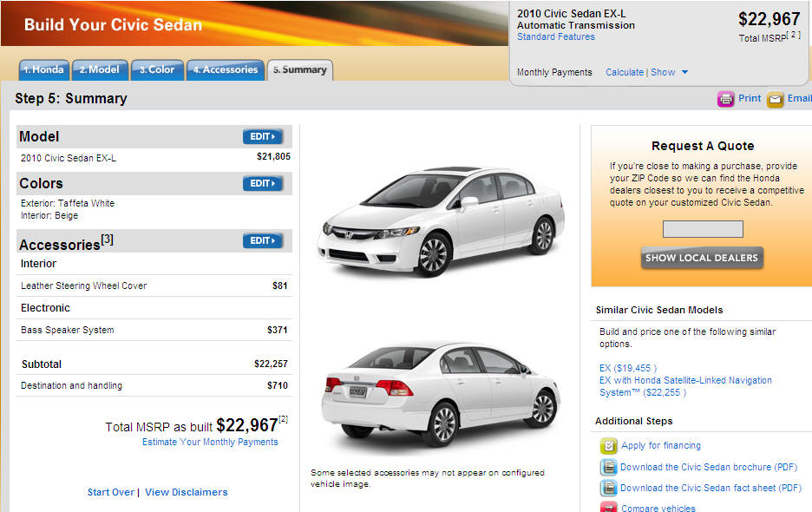Edit the Model section
The image size is (812, 512).
(x=263, y=136)
